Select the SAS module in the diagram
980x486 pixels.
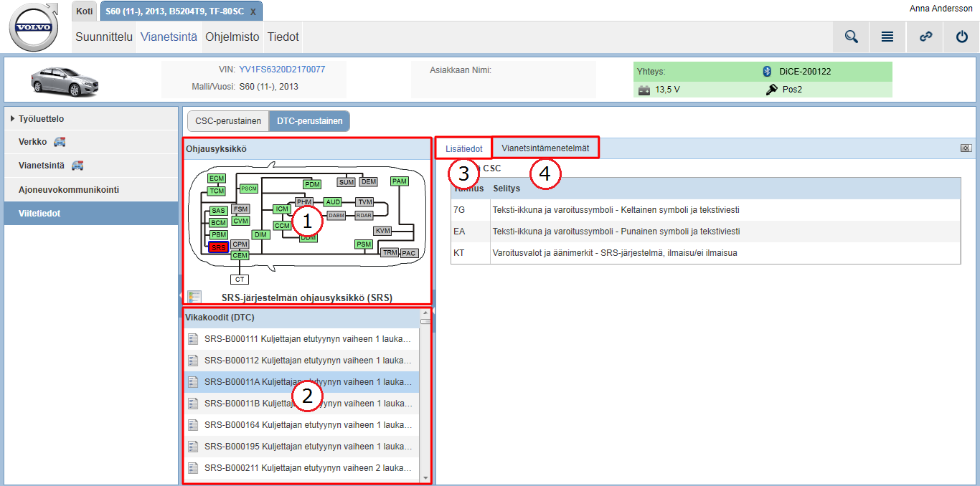219,211
